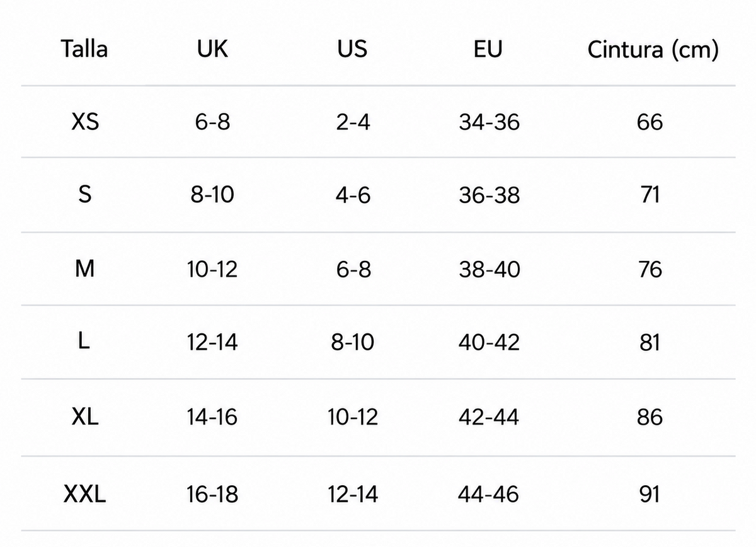Select the US column header
The image size is (756, 547).
click(352, 49)
